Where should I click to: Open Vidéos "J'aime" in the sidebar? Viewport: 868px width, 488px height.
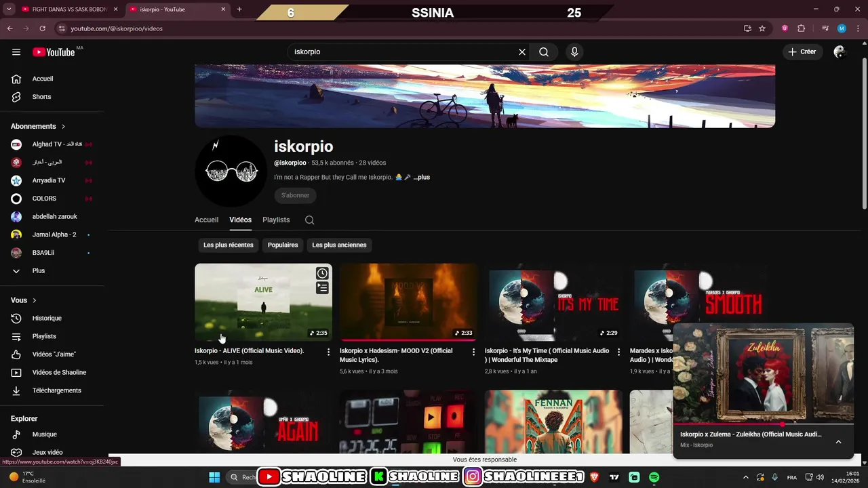54,354
